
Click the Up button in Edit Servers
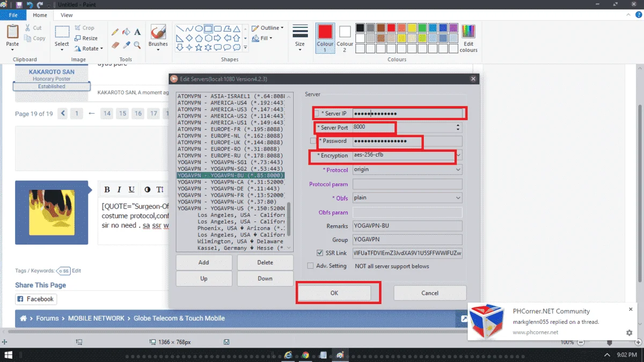point(204,278)
